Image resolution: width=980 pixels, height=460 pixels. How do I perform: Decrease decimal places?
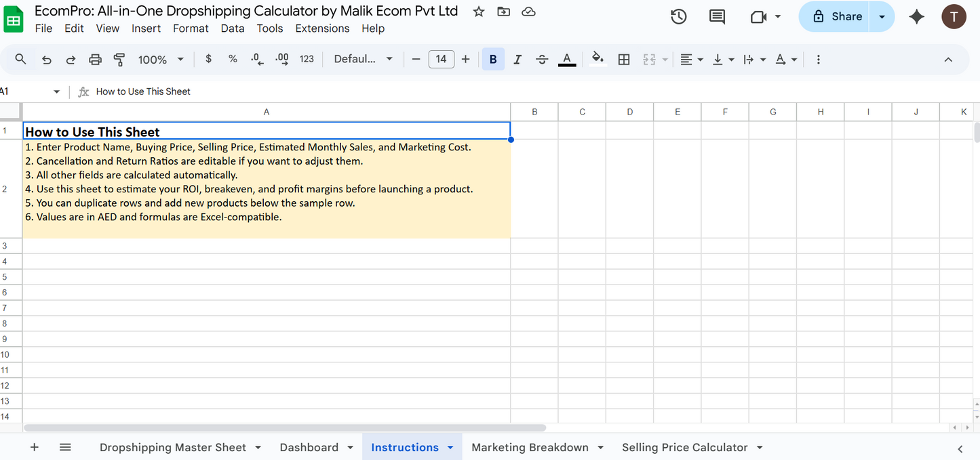tap(257, 59)
